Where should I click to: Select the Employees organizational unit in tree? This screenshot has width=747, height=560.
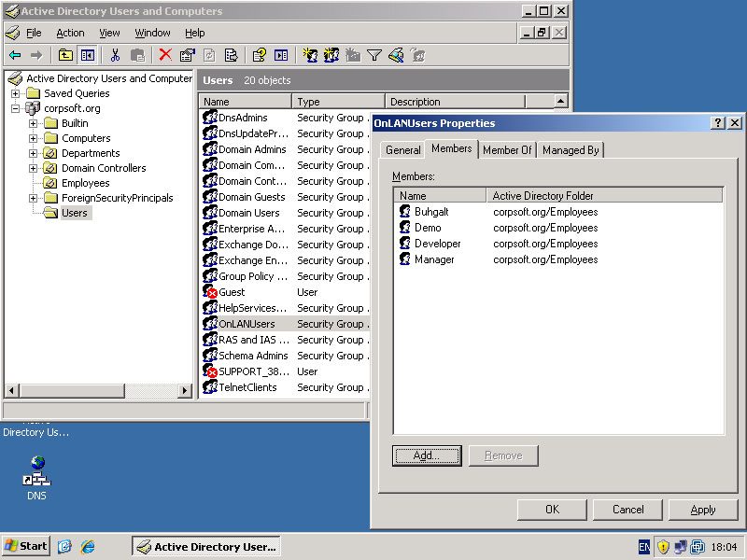(85, 183)
